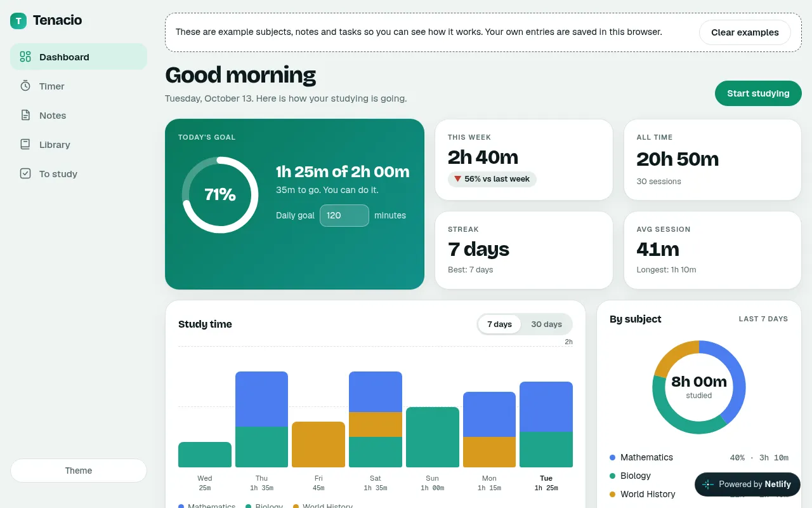Image resolution: width=812 pixels, height=508 pixels.
Task: Click the "Longest: 1h 10m" text
Action: tap(666, 270)
